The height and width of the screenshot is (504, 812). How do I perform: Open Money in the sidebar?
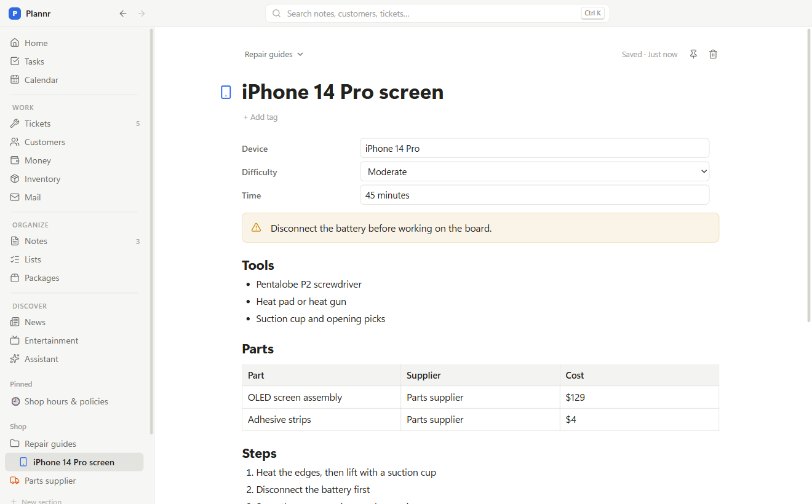pyautogui.click(x=75, y=160)
